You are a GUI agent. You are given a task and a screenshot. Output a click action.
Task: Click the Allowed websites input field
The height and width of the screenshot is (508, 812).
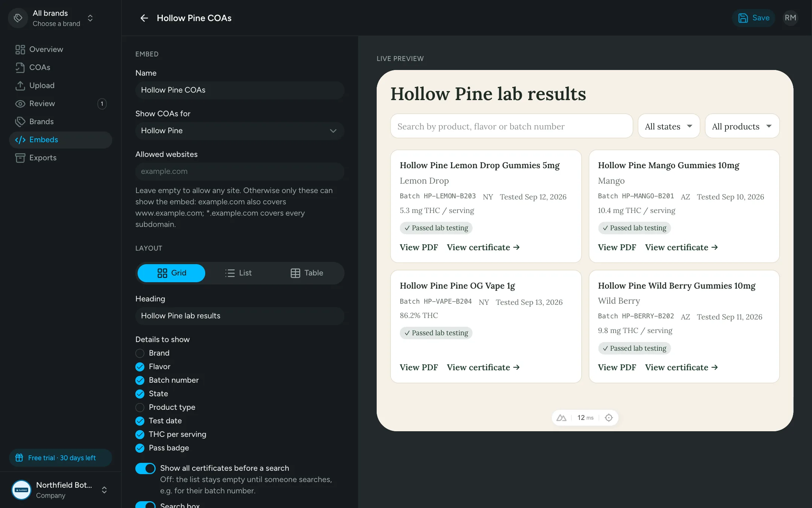pos(240,172)
